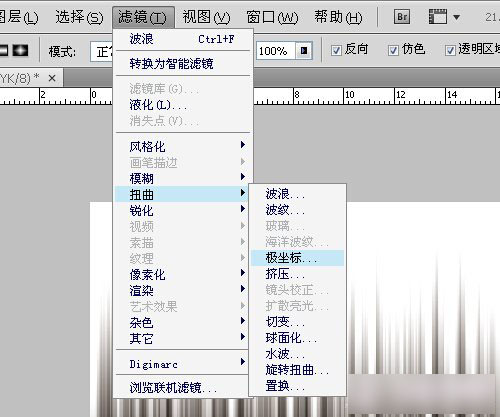The image size is (500, 417).
Task: Toggle the 仿色 checkbox
Action: 393,50
